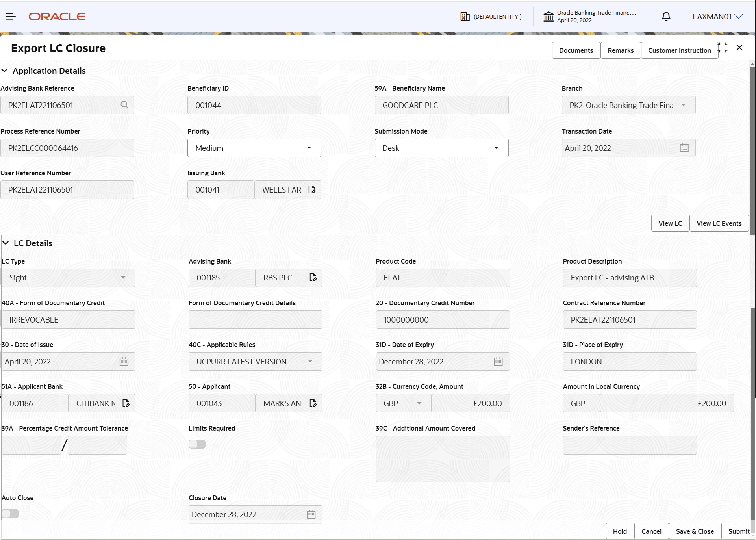Image resolution: width=756 pixels, height=540 pixels.
Task: Click the DEFAULTENTITY building icon in the header
Action: [465, 16]
